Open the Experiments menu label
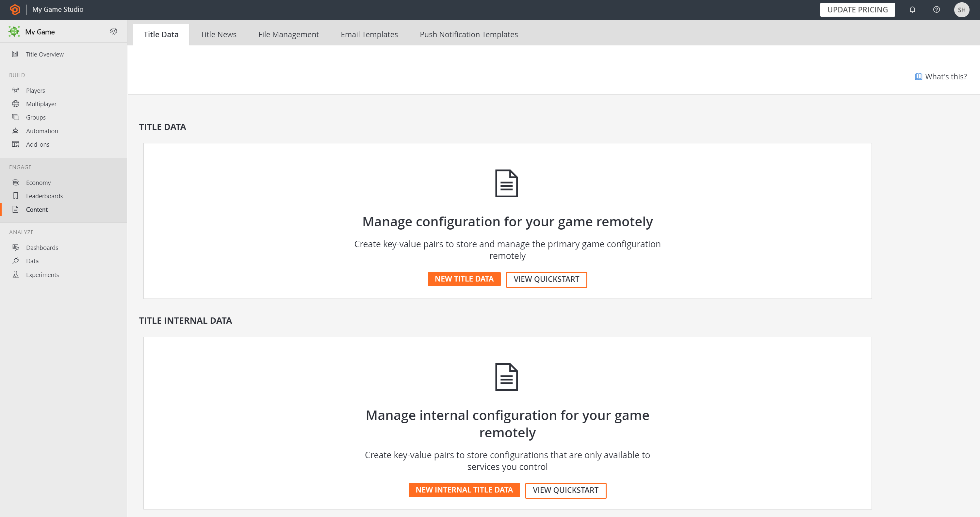The height and width of the screenshot is (517, 980). click(x=42, y=274)
